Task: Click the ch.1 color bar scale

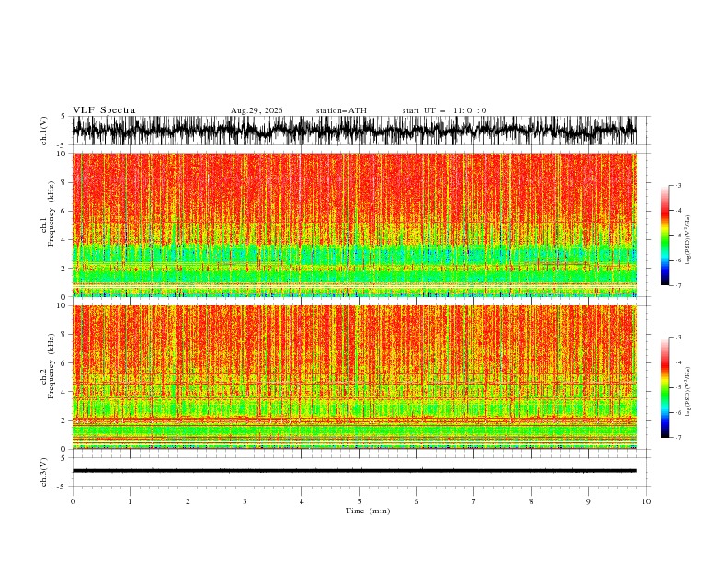Action: tap(665, 236)
